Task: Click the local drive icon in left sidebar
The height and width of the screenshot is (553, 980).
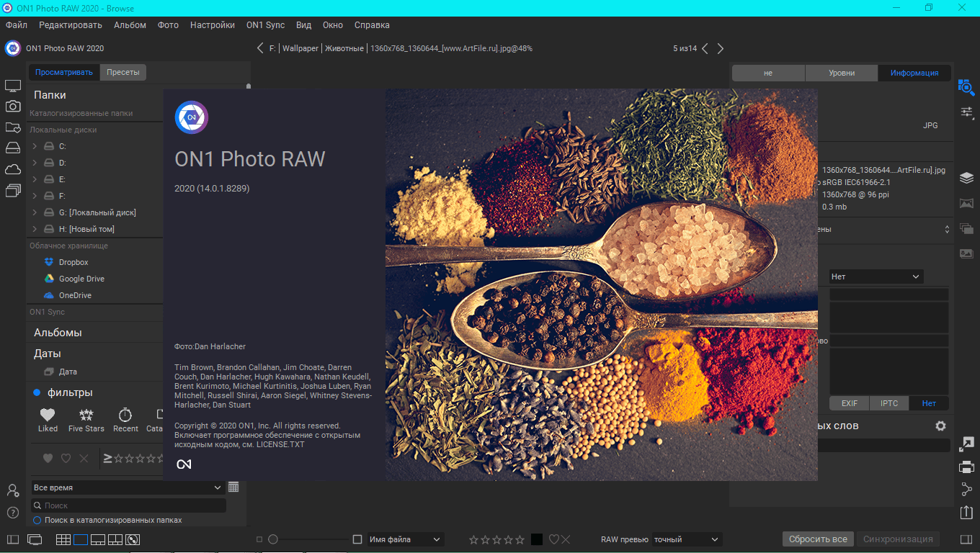Action: point(13,148)
